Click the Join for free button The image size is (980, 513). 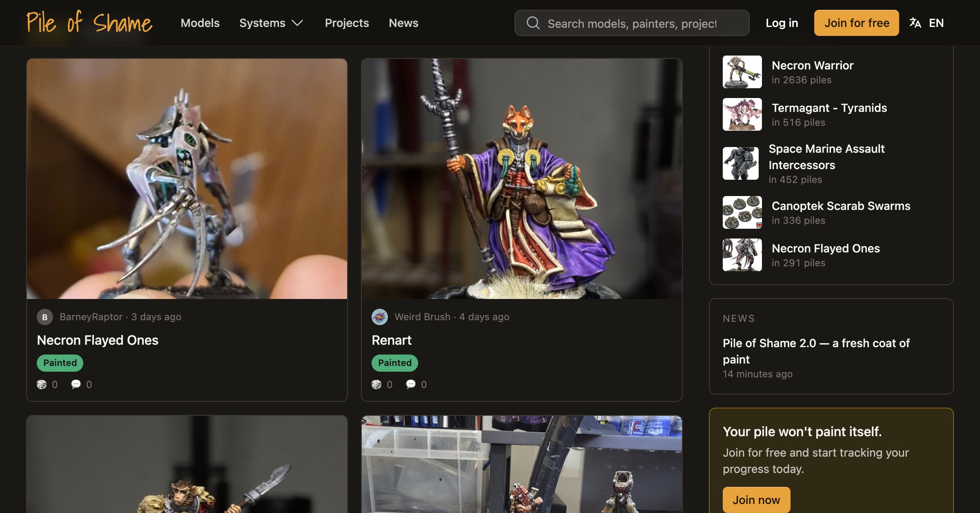(857, 23)
